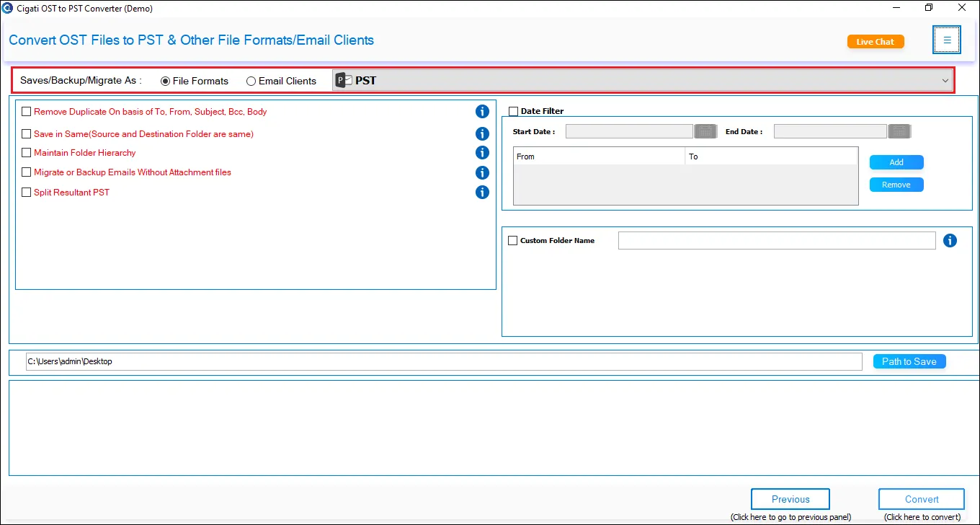Enable Split Resultant PST checkbox

[x=27, y=193]
